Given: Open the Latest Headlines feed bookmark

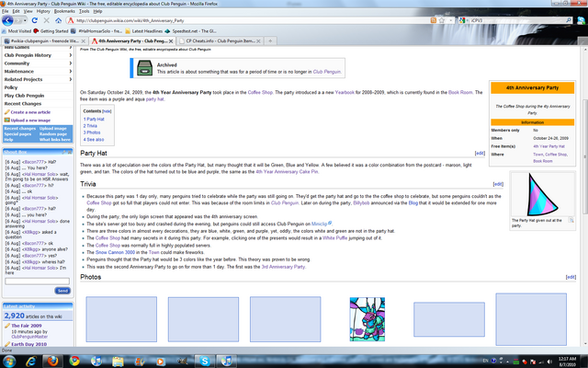Looking at the screenshot, I should pos(144,31).
